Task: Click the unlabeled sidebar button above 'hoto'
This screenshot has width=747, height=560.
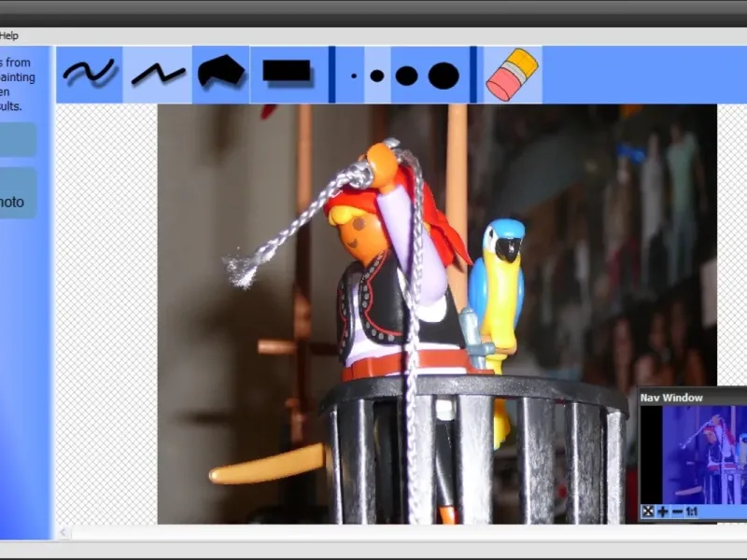Action: click(x=18, y=139)
